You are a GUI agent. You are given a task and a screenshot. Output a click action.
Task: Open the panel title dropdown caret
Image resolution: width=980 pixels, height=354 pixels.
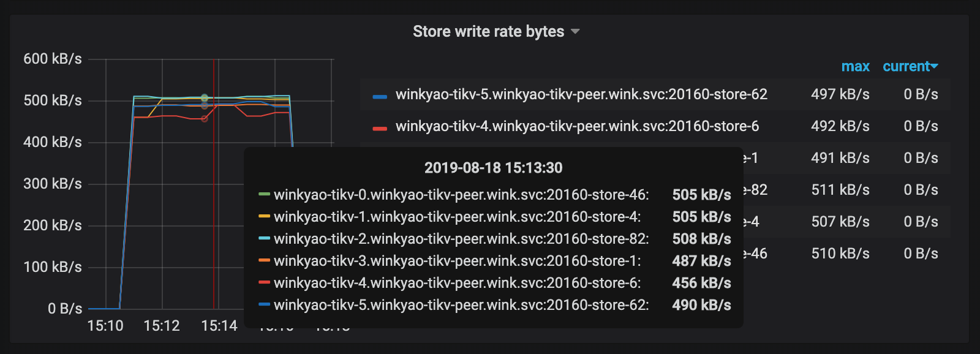575,32
